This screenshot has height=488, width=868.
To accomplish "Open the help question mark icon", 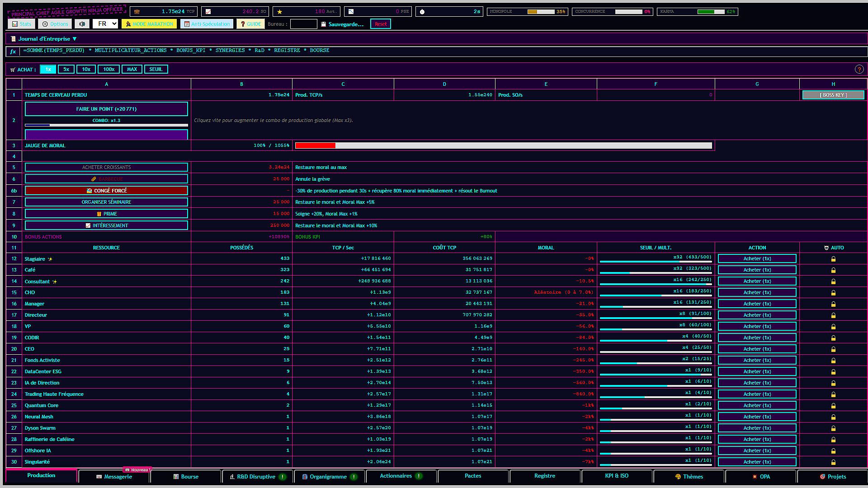I will [859, 69].
